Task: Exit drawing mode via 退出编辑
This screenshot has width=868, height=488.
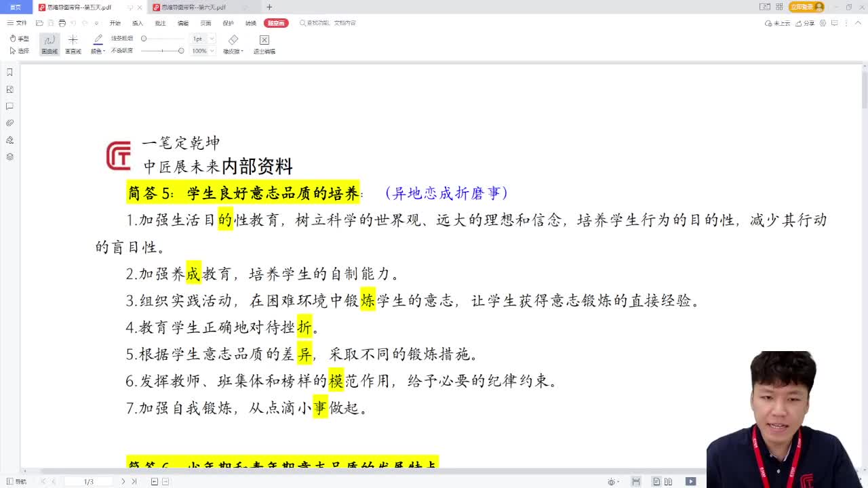Action: click(264, 44)
